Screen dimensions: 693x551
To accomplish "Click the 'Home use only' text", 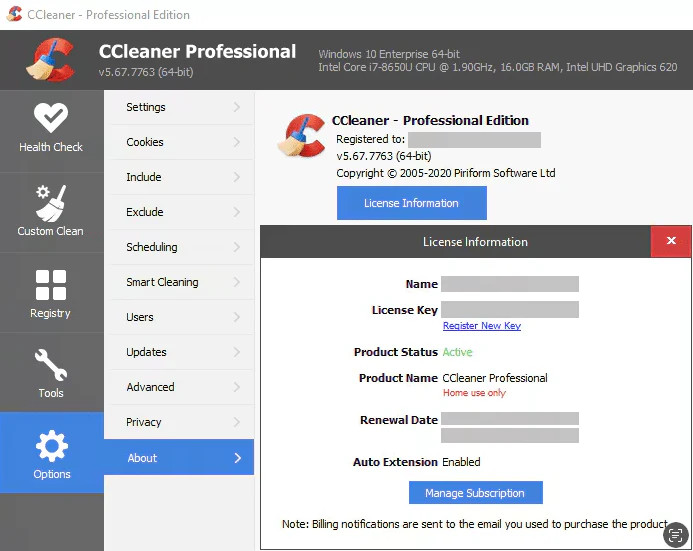I will pos(474,392).
